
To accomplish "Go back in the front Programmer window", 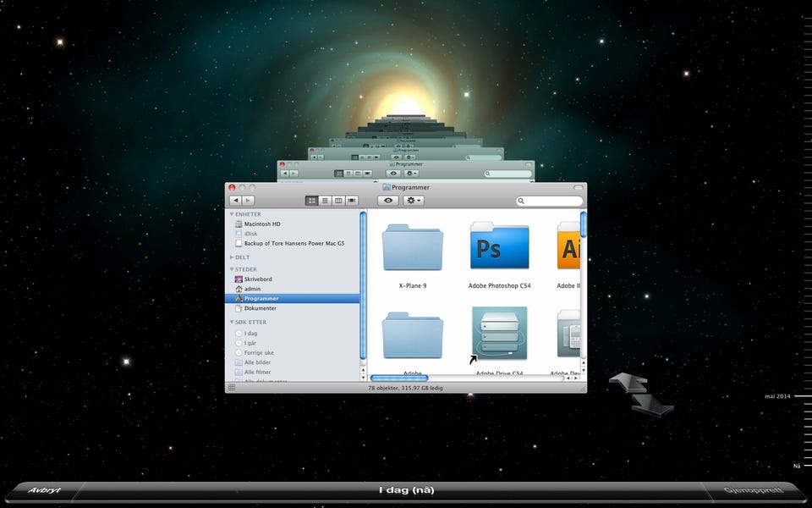I will pos(236,201).
